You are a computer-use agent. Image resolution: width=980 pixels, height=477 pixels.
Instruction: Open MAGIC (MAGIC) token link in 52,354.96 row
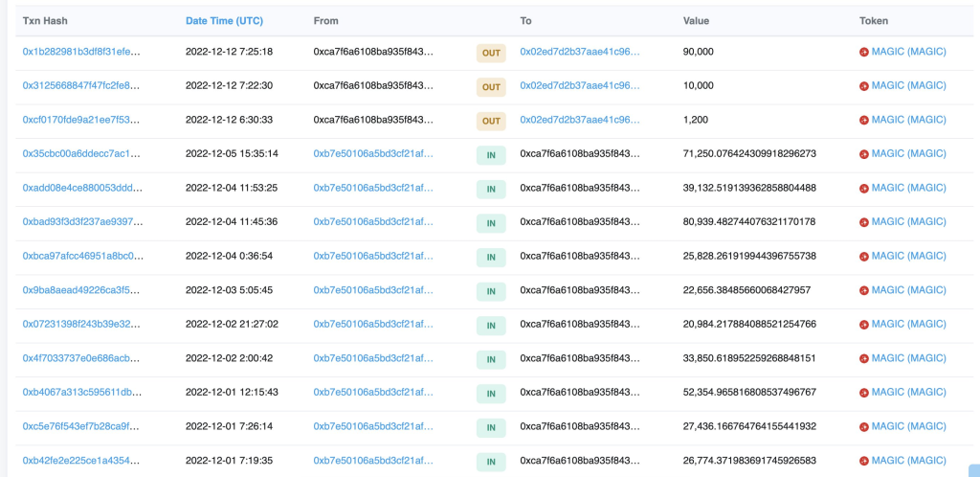click(909, 392)
